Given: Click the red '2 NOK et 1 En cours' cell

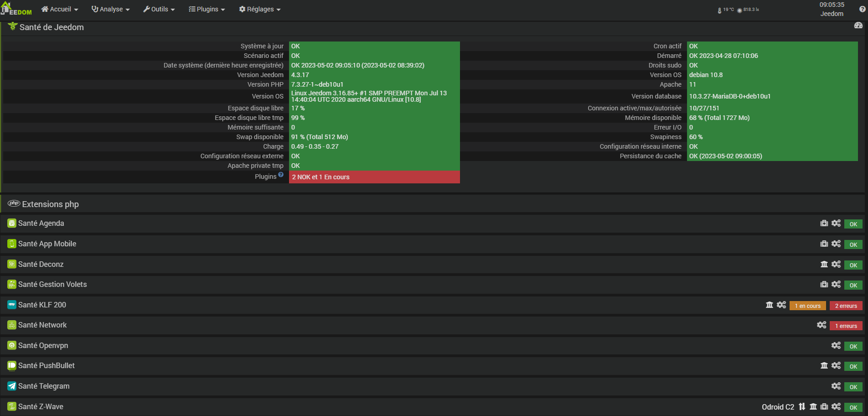Looking at the screenshot, I should tap(374, 177).
